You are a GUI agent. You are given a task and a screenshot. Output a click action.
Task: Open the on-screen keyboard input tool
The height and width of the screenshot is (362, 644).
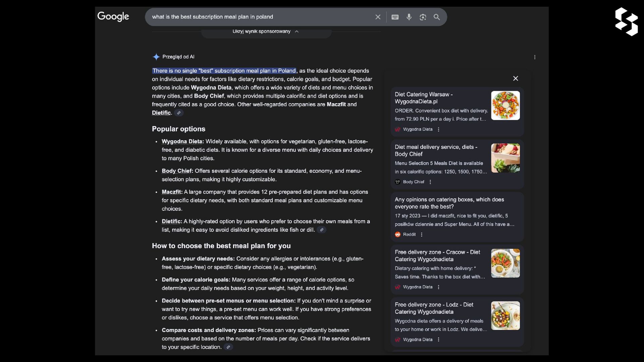click(395, 17)
